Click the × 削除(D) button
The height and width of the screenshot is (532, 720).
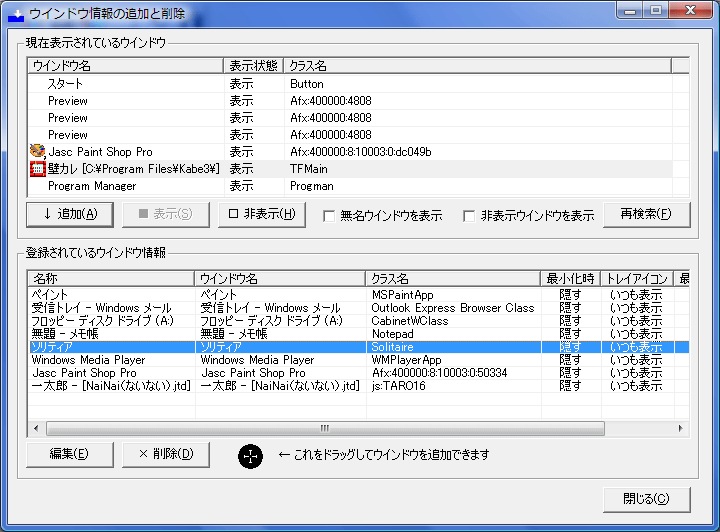point(166,454)
